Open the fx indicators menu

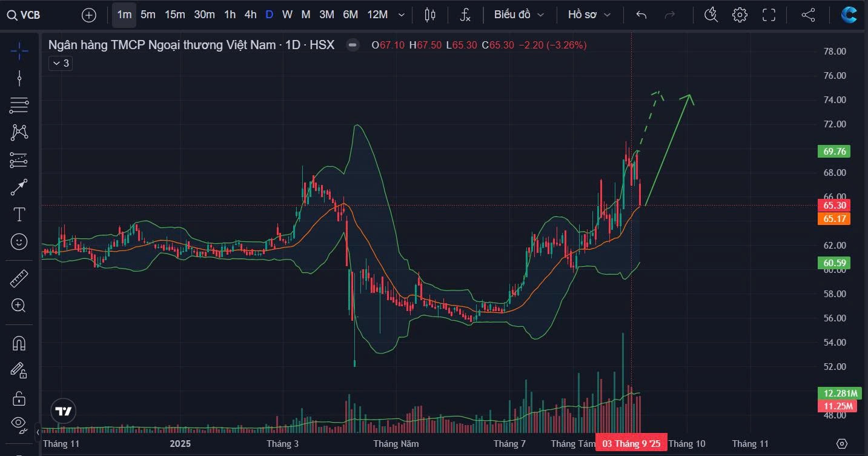click(465, 15)
